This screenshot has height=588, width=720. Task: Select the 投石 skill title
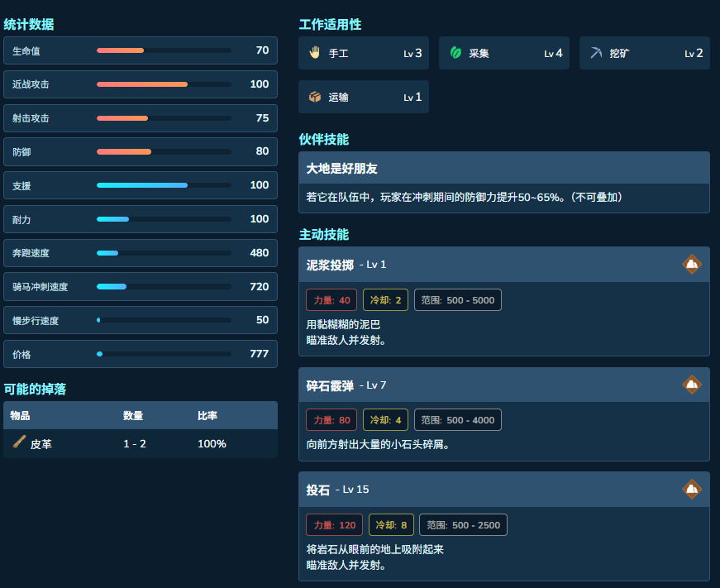[317, 490]
